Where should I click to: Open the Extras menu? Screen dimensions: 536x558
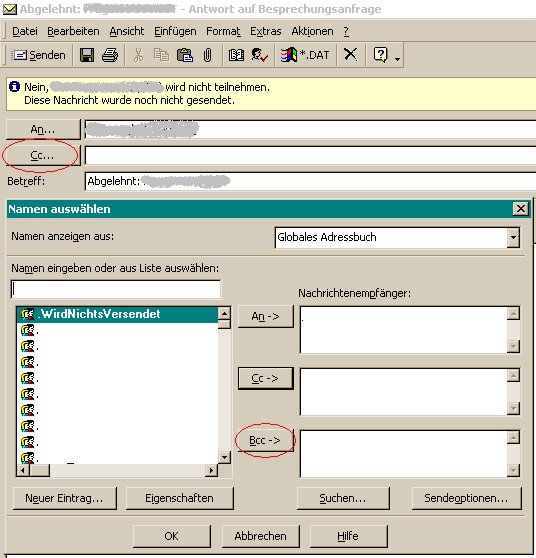point(266,31)
